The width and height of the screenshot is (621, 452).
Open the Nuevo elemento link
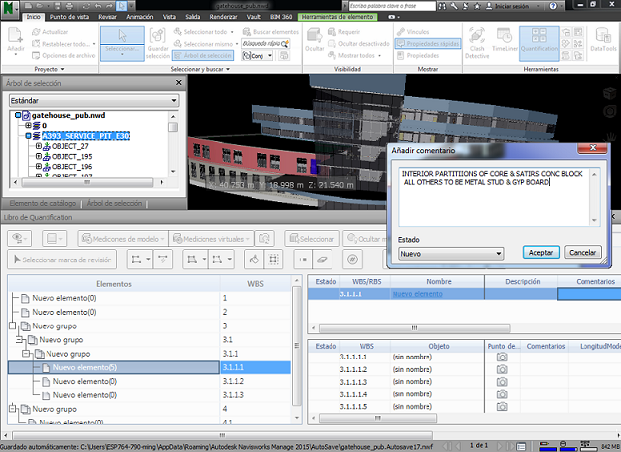[417, 294]
